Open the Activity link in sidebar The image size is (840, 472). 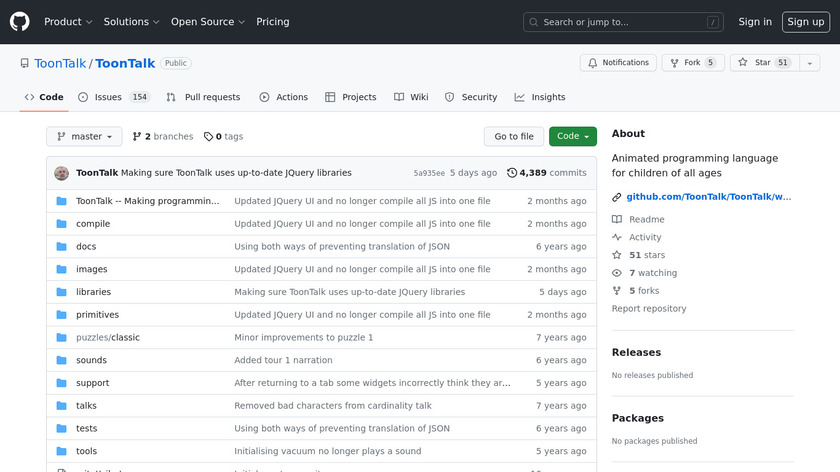645,238
